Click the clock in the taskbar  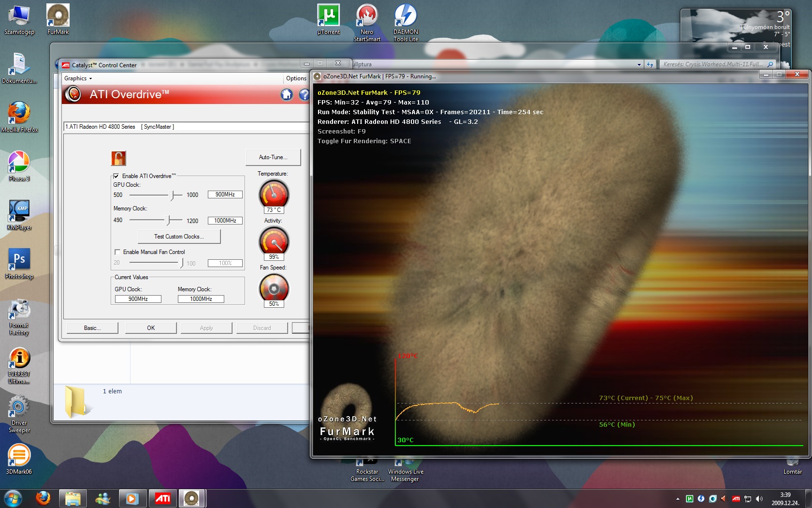pyautogui.click(x=785, y=499)
